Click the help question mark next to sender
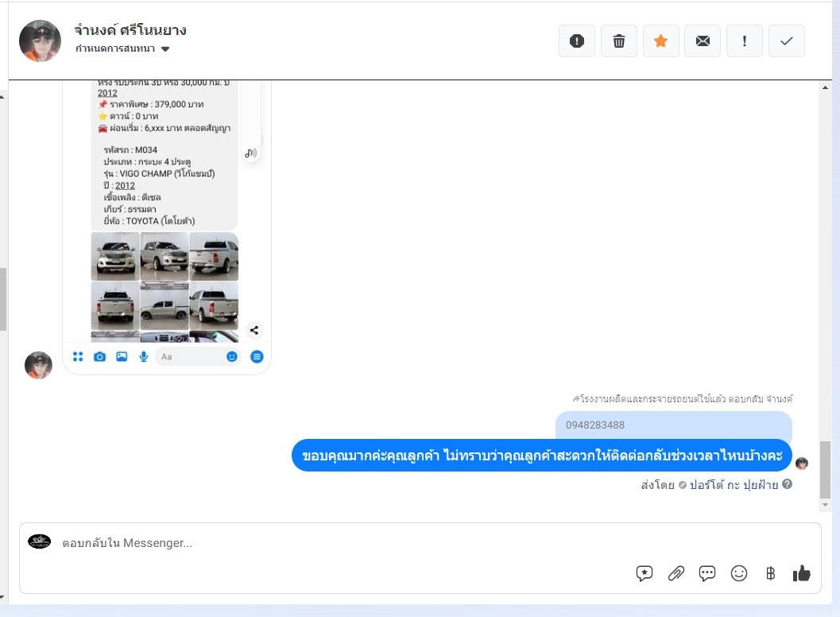Screen dimensions: 840x617 pos(787,484)
